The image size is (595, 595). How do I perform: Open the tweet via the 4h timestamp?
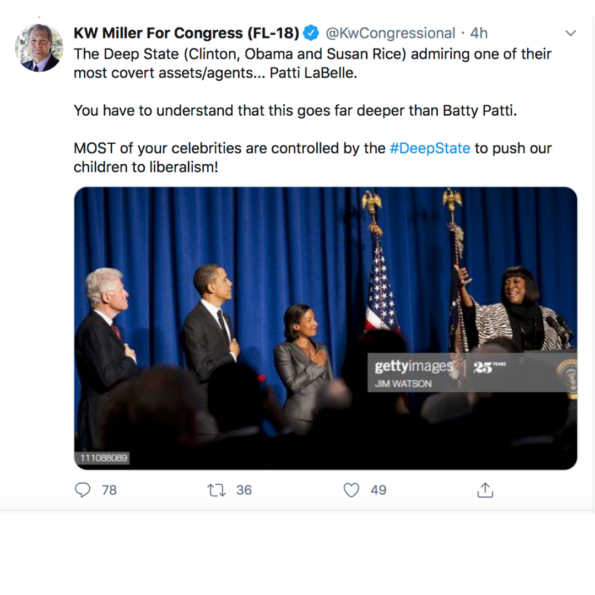(x=479, y=33)
